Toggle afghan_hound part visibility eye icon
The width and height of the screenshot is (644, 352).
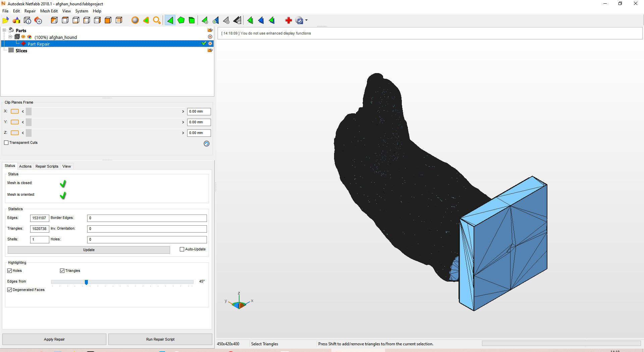pos(23,37)
